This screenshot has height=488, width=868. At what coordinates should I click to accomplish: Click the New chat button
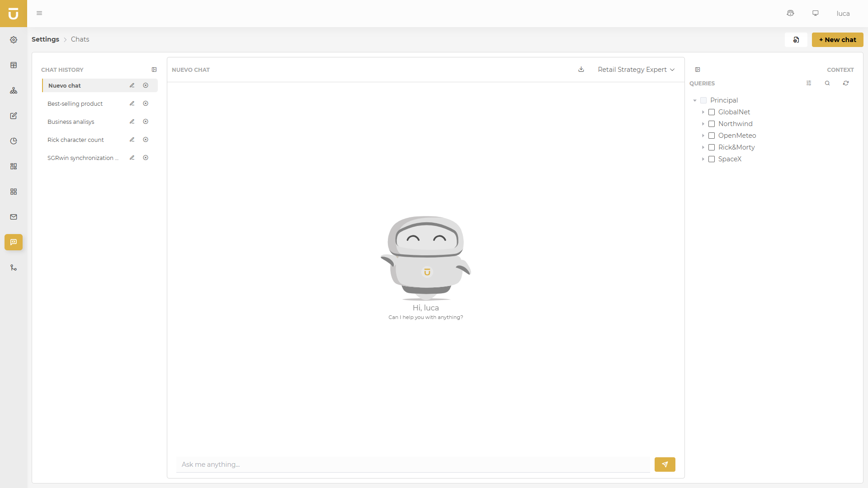click(837, 40)
